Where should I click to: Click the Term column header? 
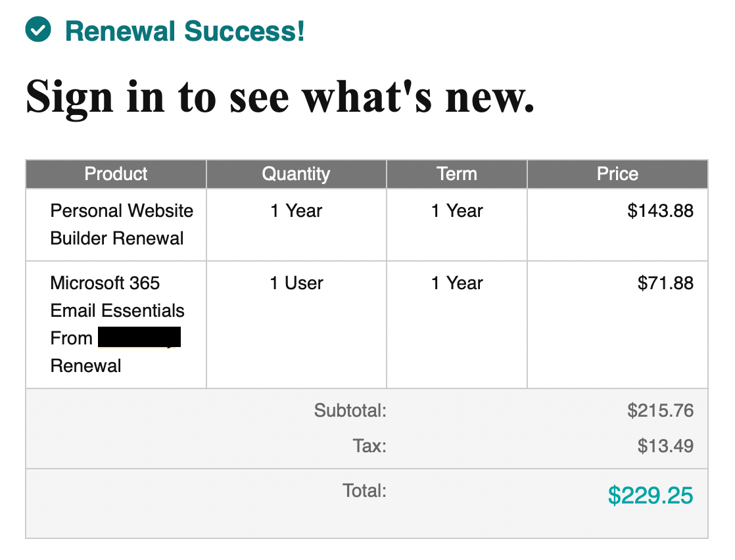[456, 174]
